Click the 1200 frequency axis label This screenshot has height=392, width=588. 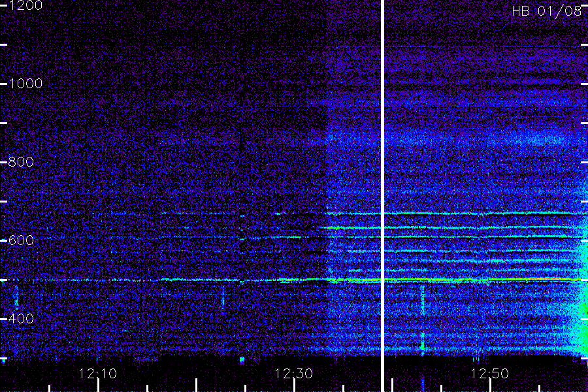[25, 5]
